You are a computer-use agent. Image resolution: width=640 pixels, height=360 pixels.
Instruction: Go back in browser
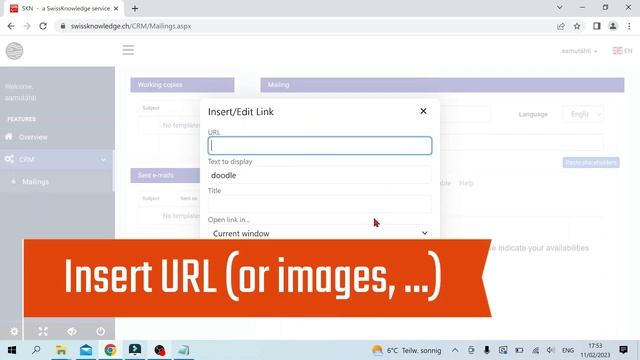click(x=11, y=26)
